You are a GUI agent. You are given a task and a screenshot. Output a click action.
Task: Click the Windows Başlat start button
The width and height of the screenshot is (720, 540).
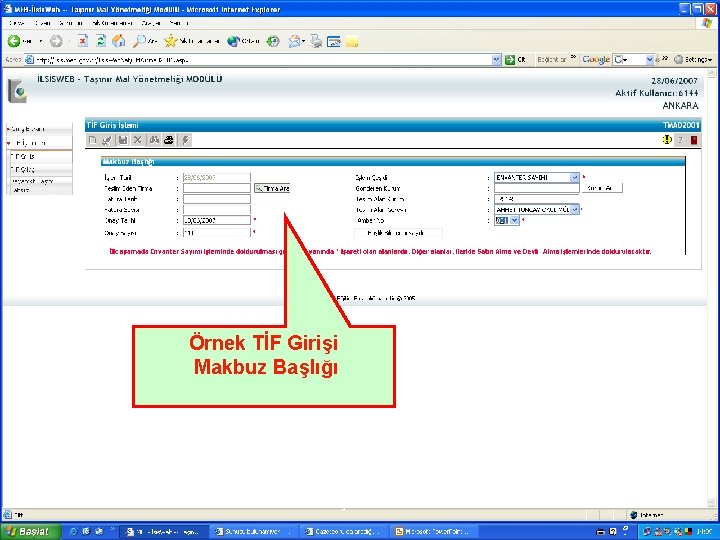point(30,532)
